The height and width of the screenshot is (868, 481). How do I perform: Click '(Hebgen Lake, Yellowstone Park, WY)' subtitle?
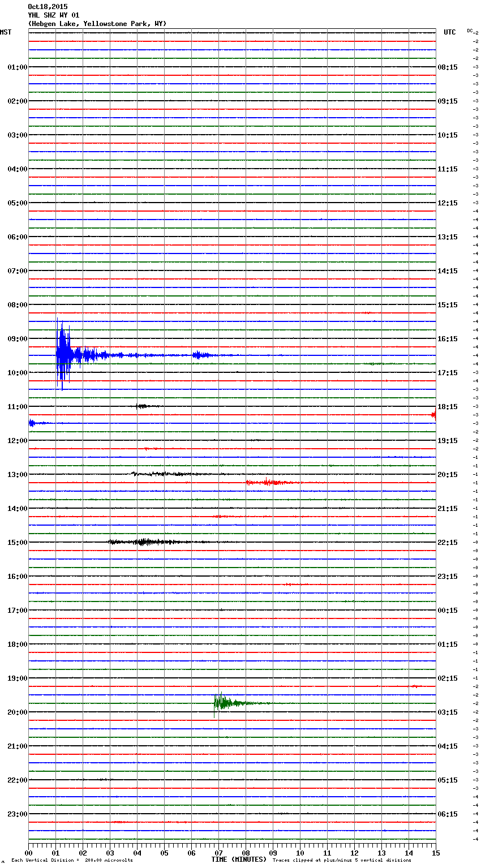click(97, 24)
